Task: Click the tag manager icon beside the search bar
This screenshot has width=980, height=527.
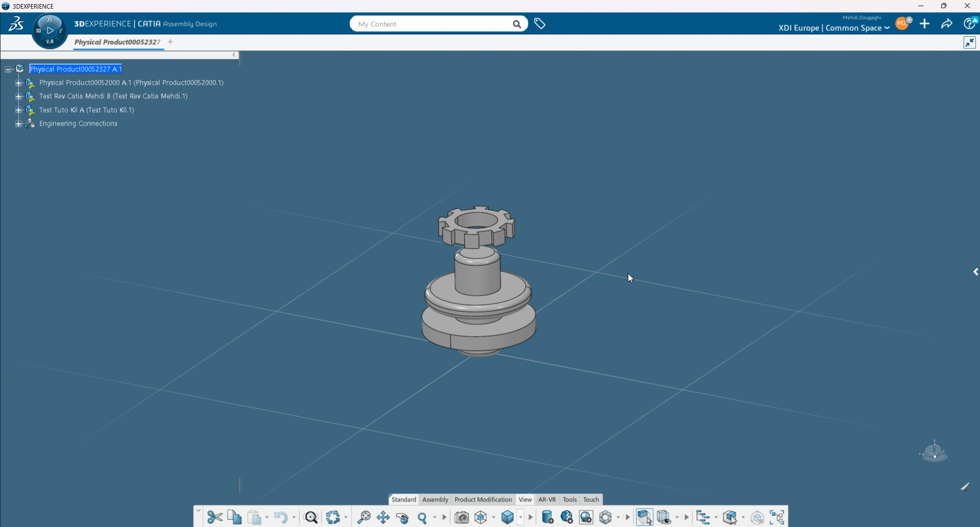Action: 540,23
